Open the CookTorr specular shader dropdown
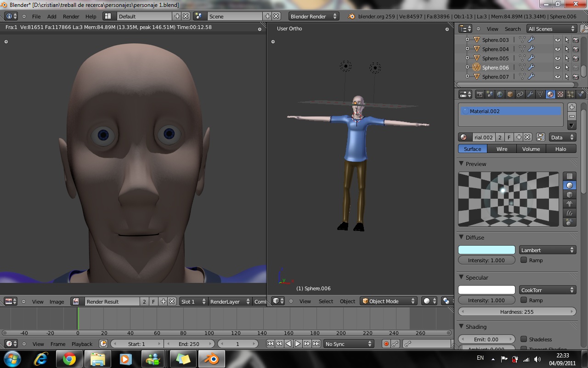 [x=548, y=290]
